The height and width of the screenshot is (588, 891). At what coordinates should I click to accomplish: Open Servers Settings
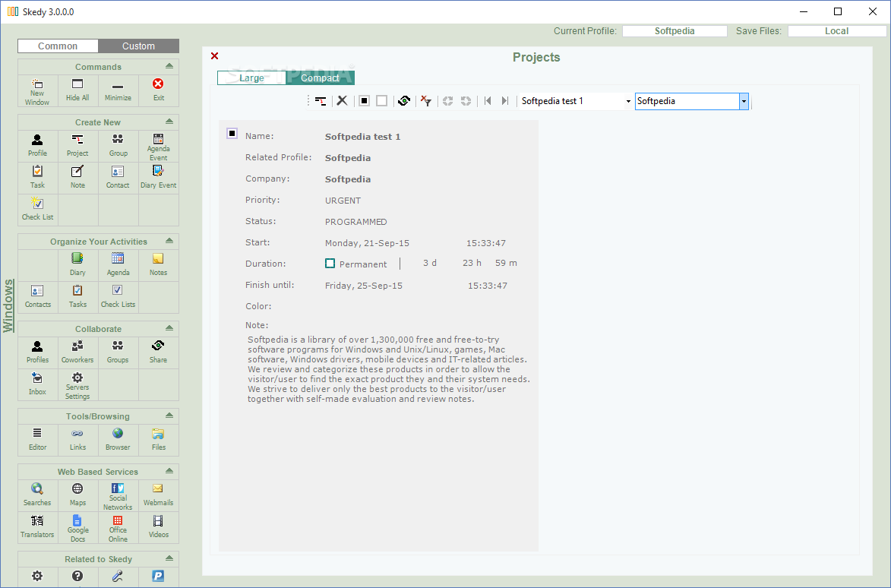(77, 384)
